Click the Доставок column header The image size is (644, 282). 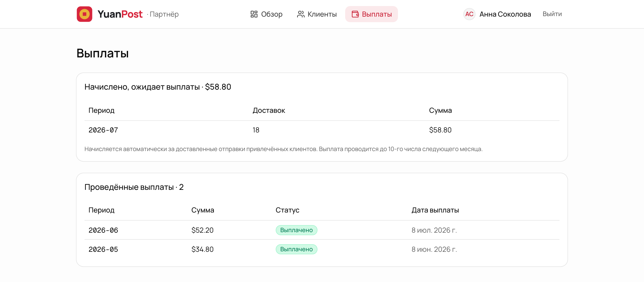pyautogui.click(x=269, y=111)
